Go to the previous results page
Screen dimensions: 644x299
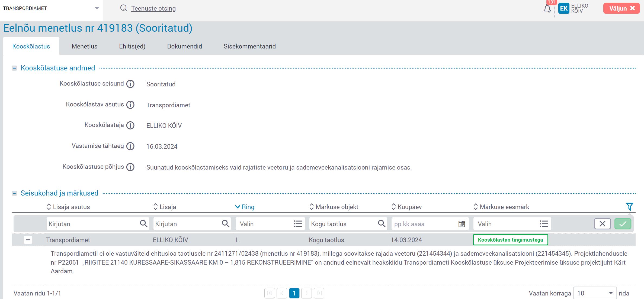[x=282, y=293]
